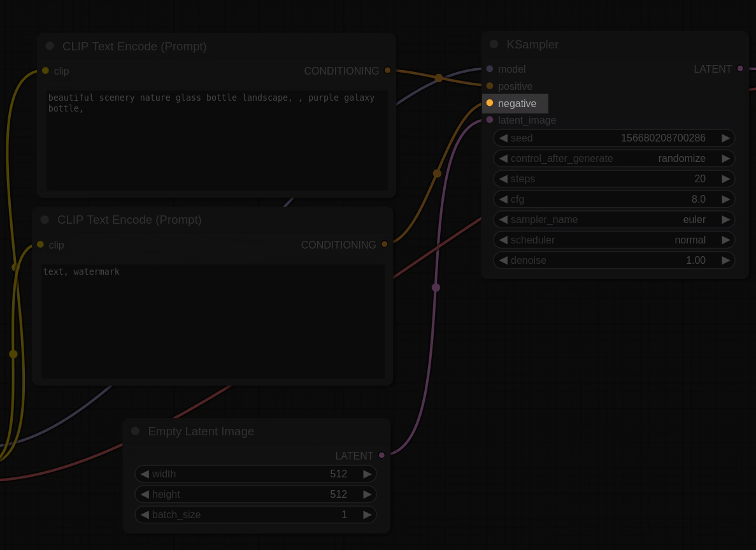Screen dimensions: 756x550
Task: Increase steps with the right arrow
Action: click(725, 178)
